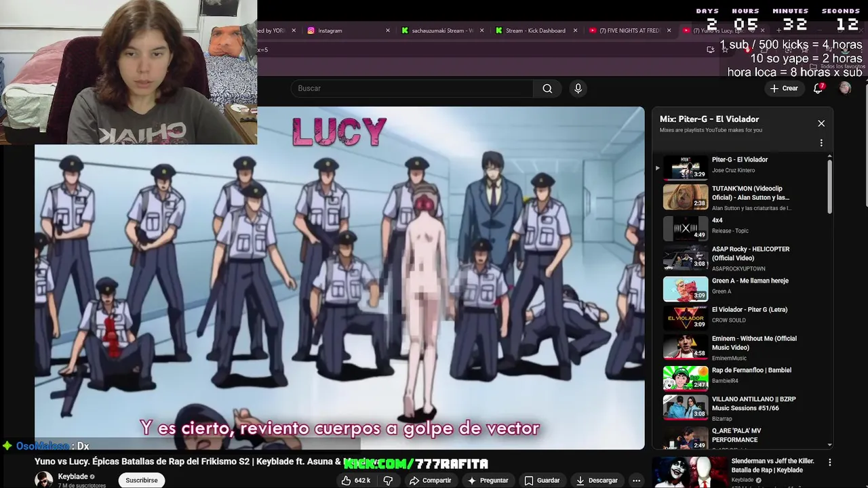Activate voice search microphone icon
This screenshot has width=868, height=488.
(578, 89)
